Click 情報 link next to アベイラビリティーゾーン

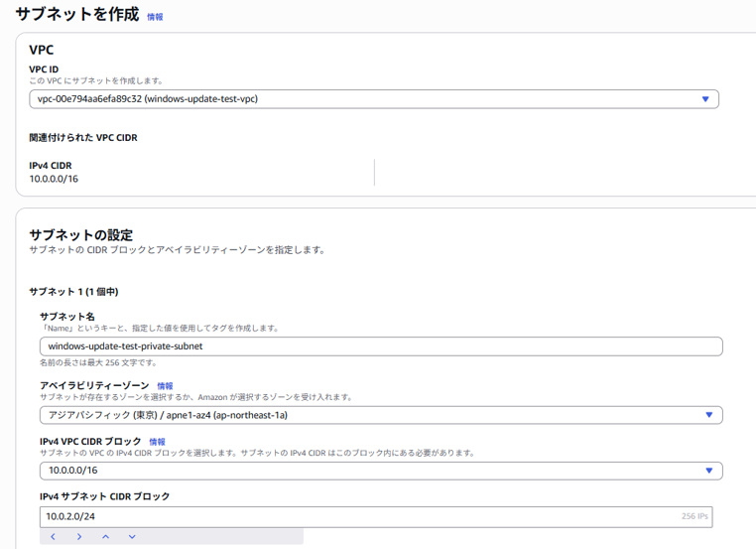pos(165,386)
